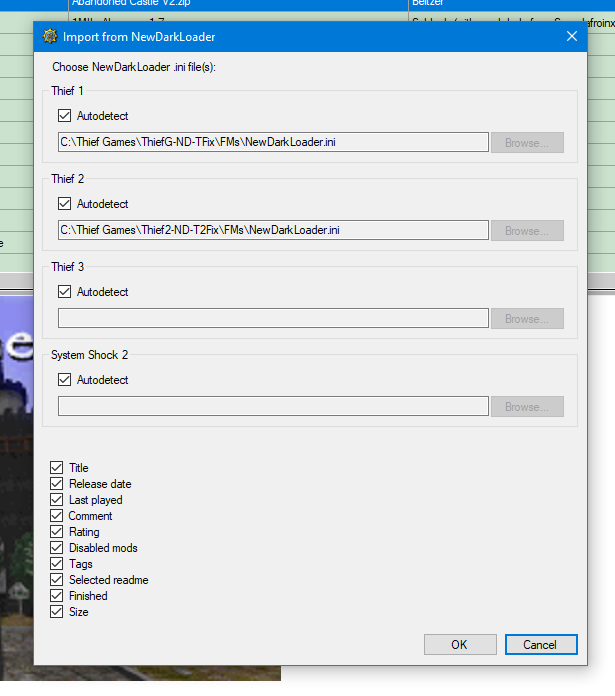Uncheck Autodetect for Thief 2
Image resolution: width=615 pixels, height=696 pixels.
tap(64, 204)
